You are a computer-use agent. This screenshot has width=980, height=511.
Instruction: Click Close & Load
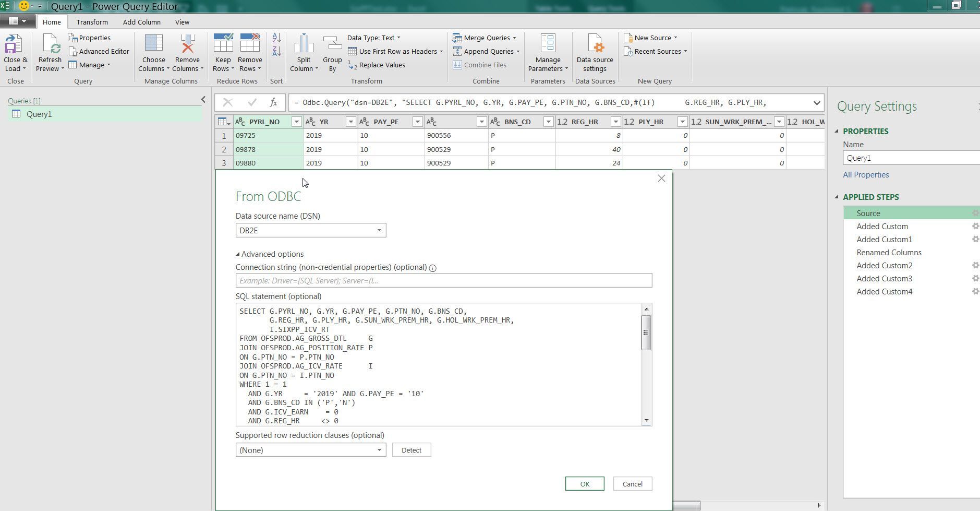click(15, 52)
